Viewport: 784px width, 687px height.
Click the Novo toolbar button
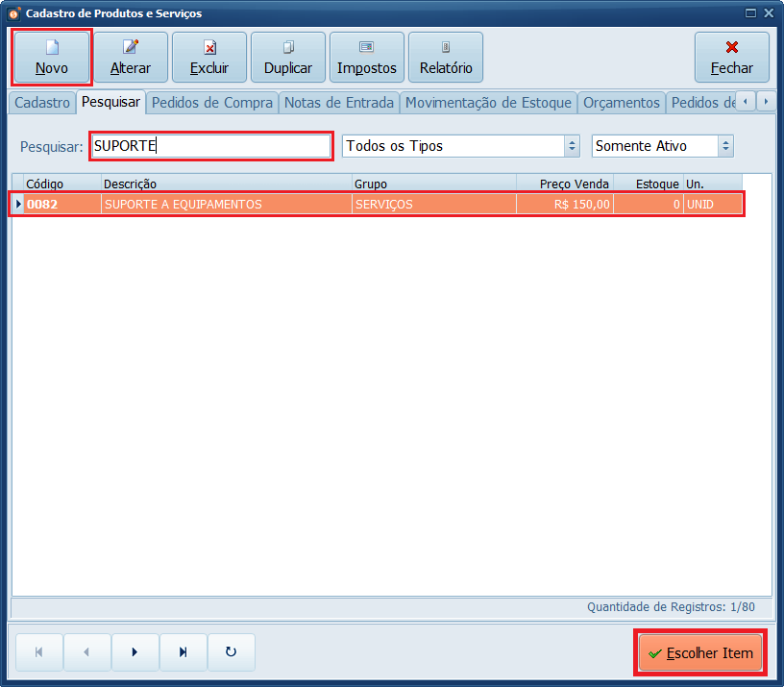[x=52, y=58]
